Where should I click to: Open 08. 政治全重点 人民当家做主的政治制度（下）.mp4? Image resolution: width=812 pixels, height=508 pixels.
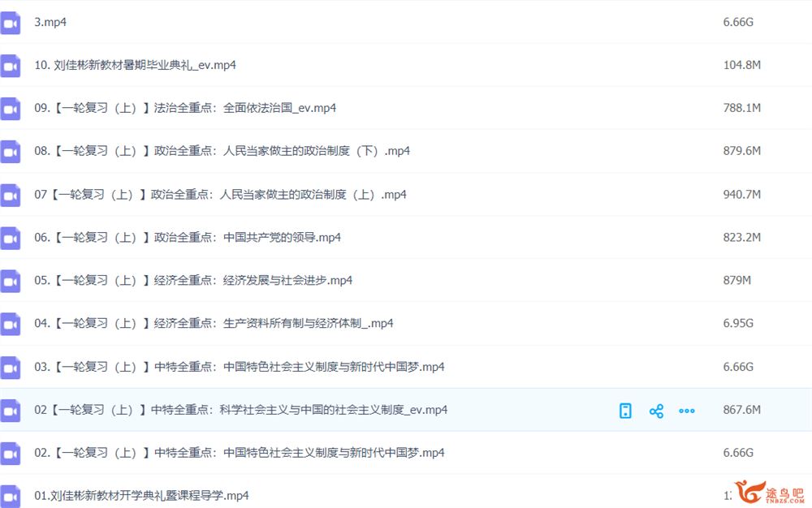pyautogui.click(x=222, y=151)
